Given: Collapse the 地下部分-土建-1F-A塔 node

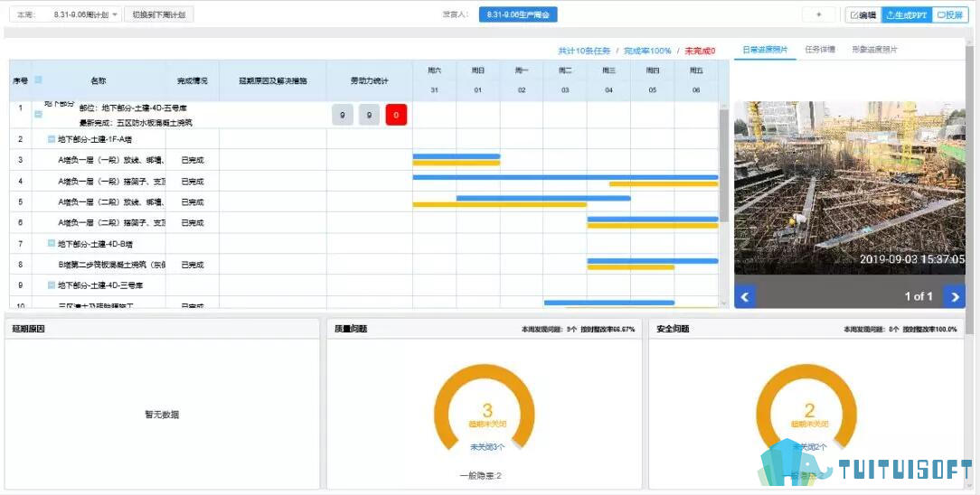Looking at the screenshot, I should [x=52, y=139].
